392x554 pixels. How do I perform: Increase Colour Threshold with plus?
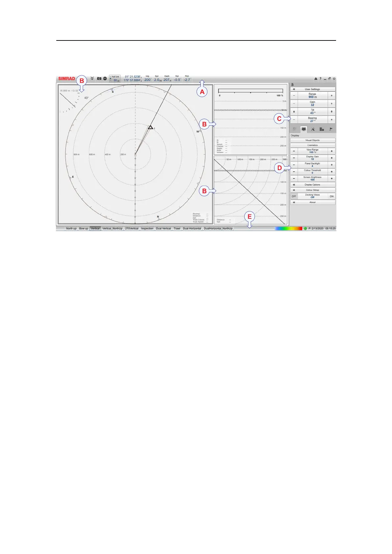tap(331, 172)
